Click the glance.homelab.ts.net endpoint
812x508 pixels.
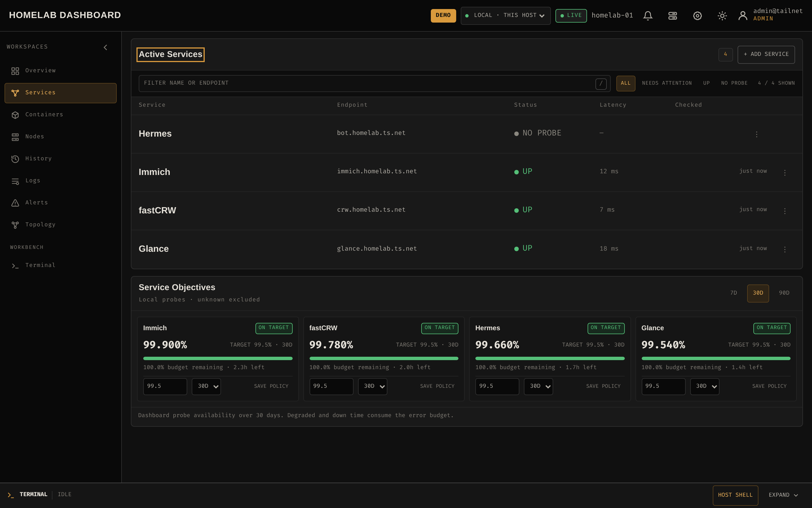[x=377, y=249]
